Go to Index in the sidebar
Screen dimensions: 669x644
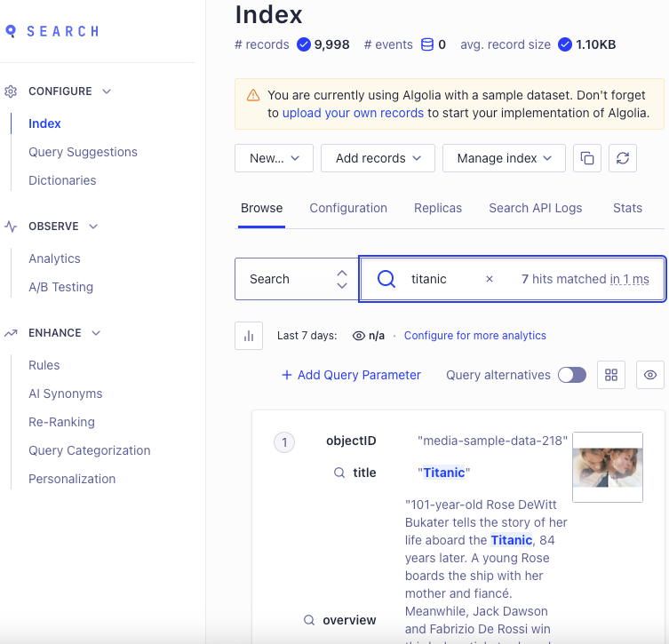44,123
